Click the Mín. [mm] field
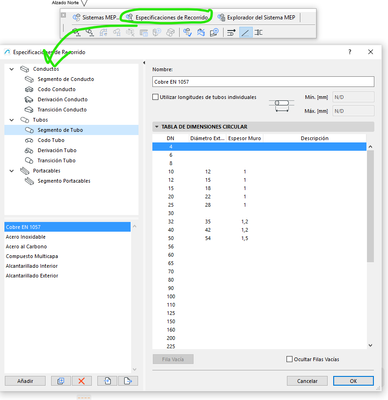 (353, 97)
